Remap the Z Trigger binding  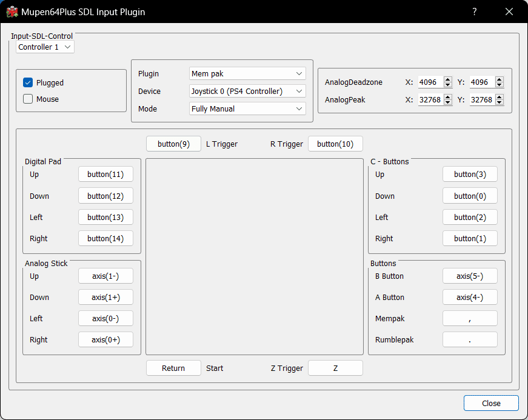pos(335,368)
